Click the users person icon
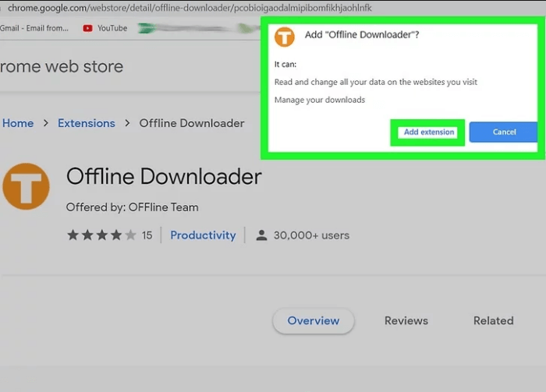Screen dimensions: 546x392 point(261,235)
